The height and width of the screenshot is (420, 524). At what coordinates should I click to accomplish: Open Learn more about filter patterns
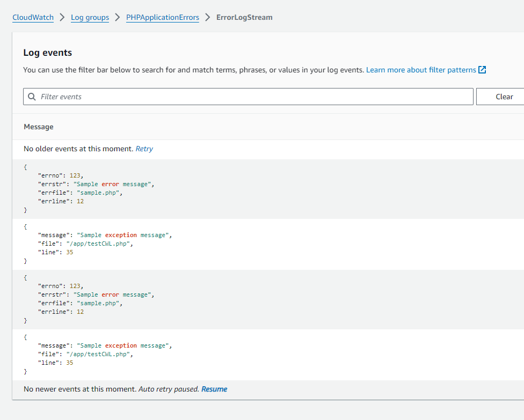(x=421, y=69)
